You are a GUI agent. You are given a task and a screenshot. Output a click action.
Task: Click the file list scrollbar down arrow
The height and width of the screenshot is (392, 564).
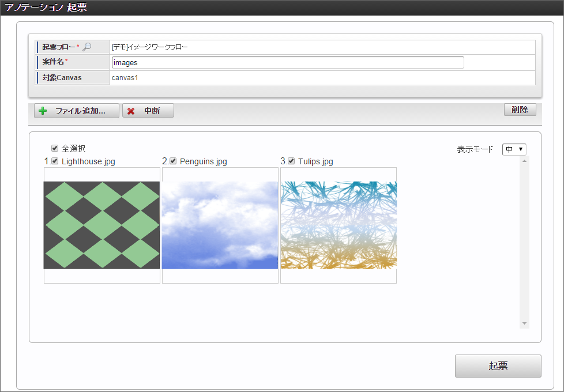tap(524, 323)
